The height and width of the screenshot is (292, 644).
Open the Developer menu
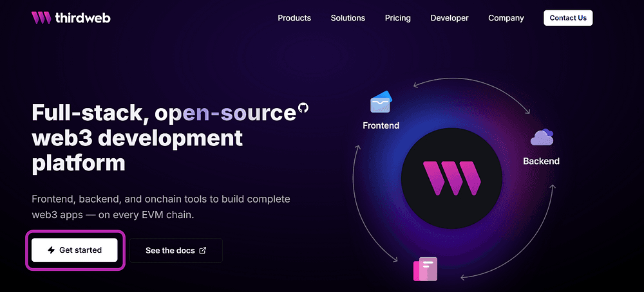click(450, 18)
